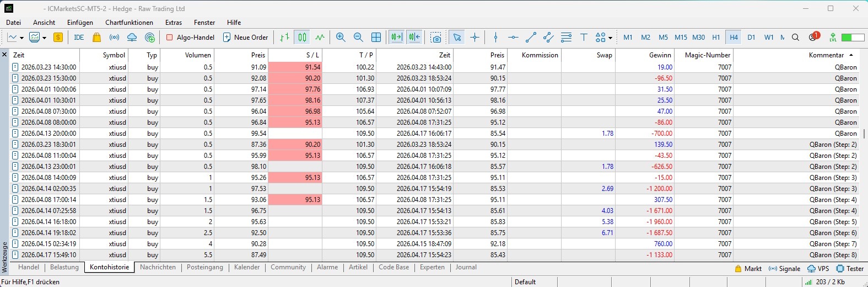This screenshot has height=287, width=868.
Task: Open the Einfügen menu
Action: [80, 23]
